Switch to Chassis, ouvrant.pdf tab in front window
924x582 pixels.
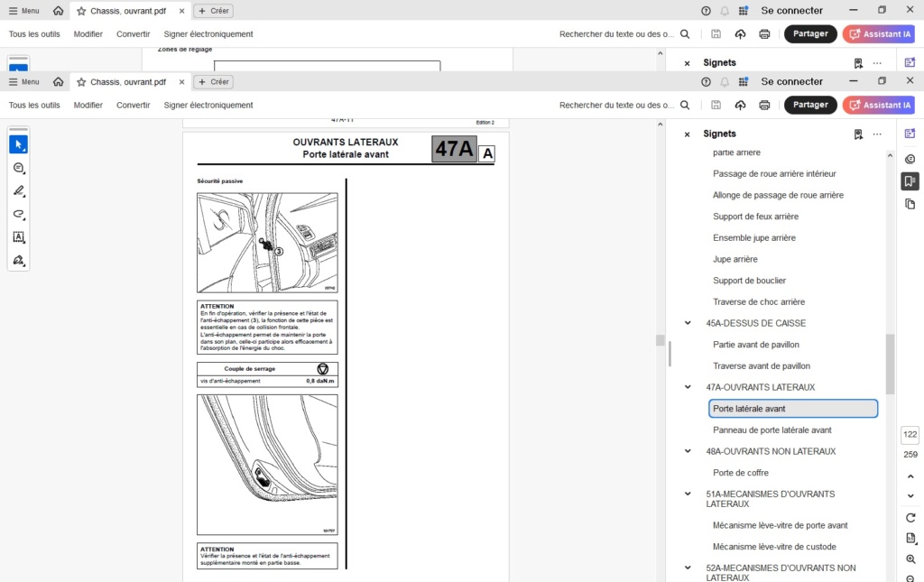(128, 82)
